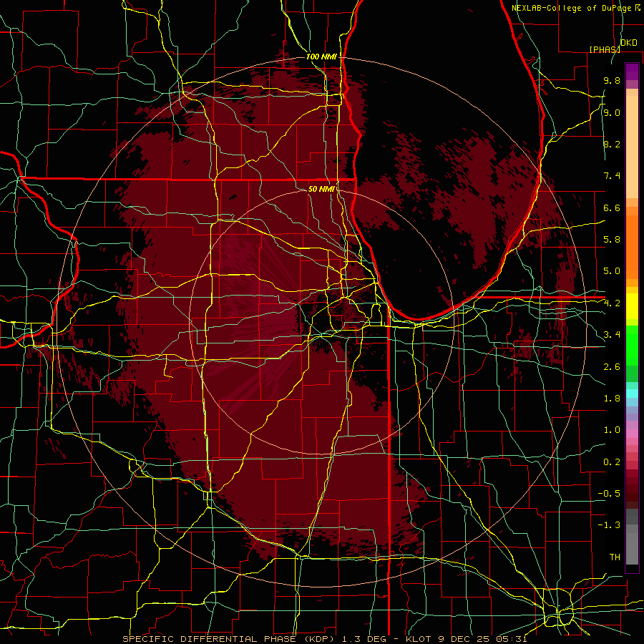Viewport: 644px width, 644px height.
Task: Pick the pink segment near 1.0 on color bar
Action: 632,434
